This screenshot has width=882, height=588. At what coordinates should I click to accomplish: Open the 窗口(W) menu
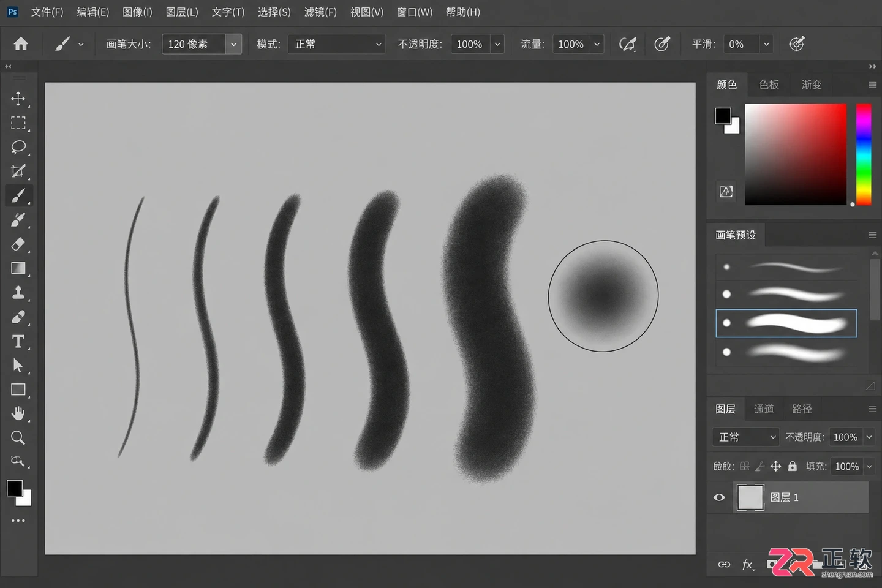pyautogui.click(x=415, y=12)
